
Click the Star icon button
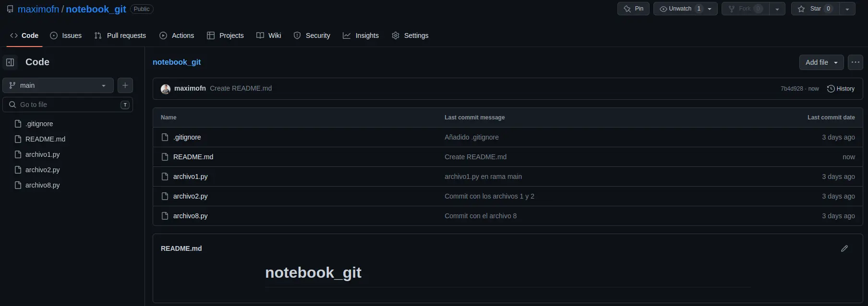tap(815, 9)
